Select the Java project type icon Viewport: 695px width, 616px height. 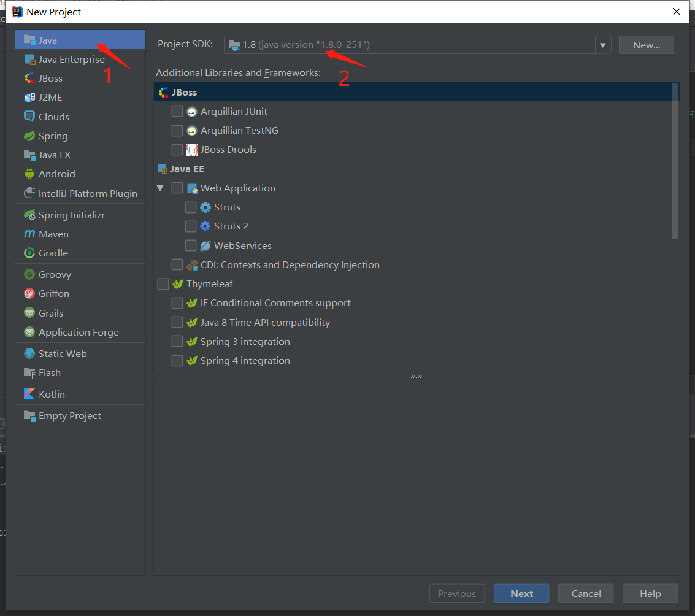pos(29,40)
